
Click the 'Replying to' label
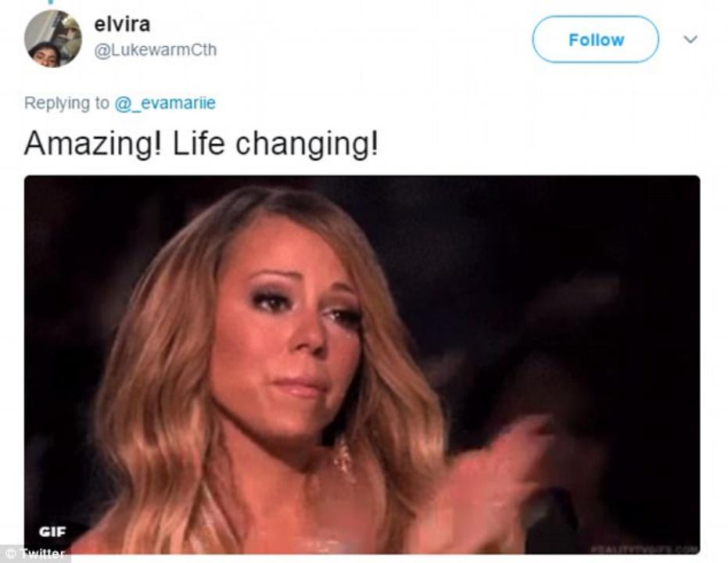(x=67, y=103)
